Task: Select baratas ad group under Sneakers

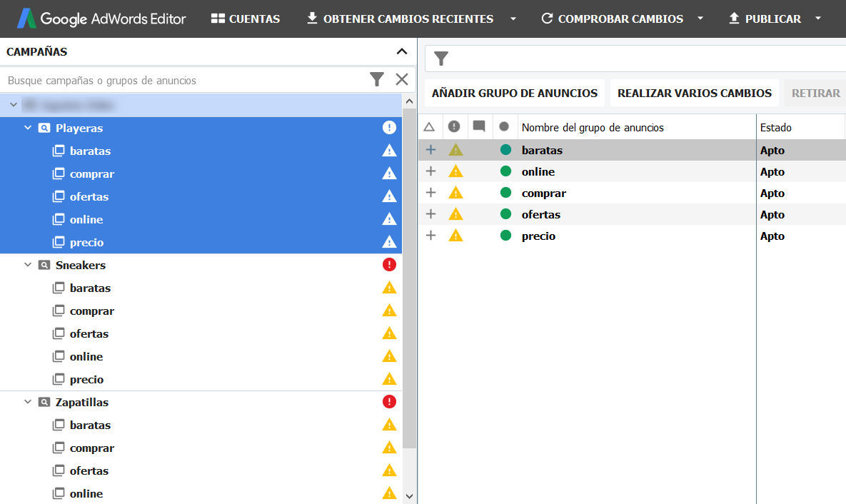Action: click(90, 288)
